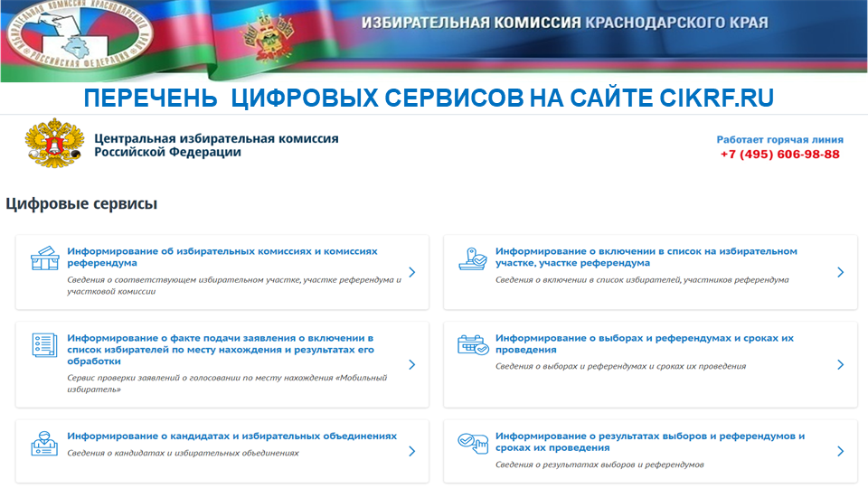Click the calendar checkmark icon for election dates
The image size is (868, 488).
click(x=472, y=345)
